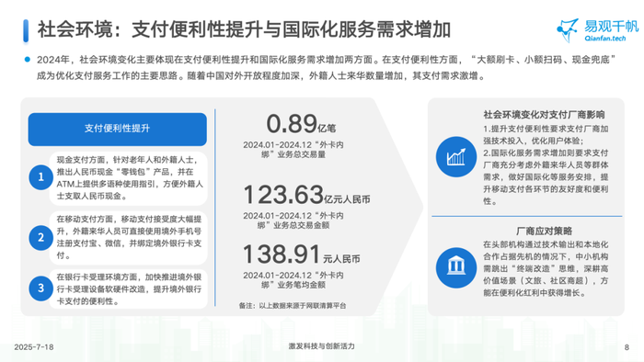
Task: Click the blue bullet point before 2024年
Action: (27, 60)
